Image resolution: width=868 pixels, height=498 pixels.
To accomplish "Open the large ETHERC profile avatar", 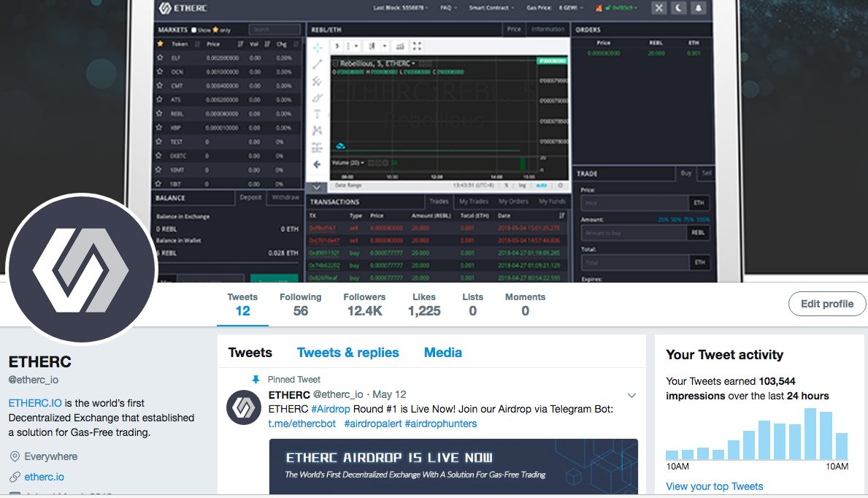I will 81,269.
